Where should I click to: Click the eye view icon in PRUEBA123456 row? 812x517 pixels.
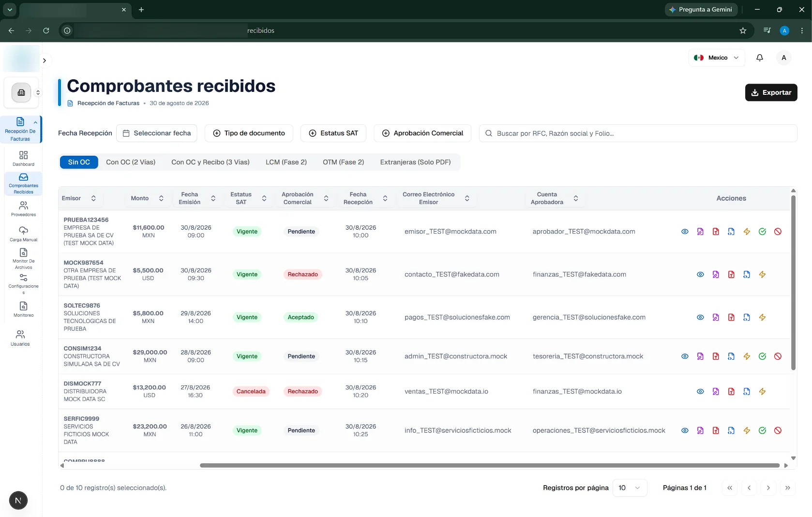pyautogui.click(x=685, y=232)
